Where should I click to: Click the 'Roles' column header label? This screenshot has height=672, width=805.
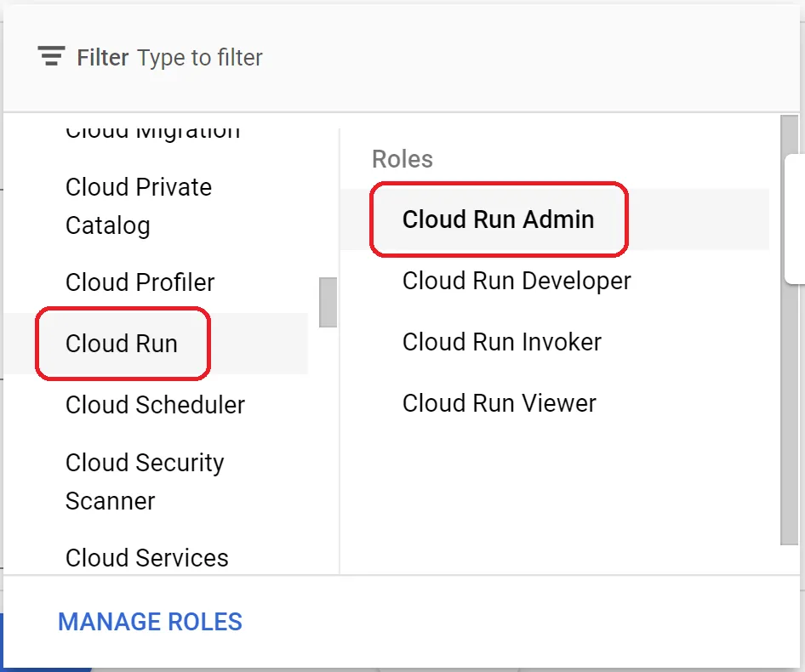402,159
